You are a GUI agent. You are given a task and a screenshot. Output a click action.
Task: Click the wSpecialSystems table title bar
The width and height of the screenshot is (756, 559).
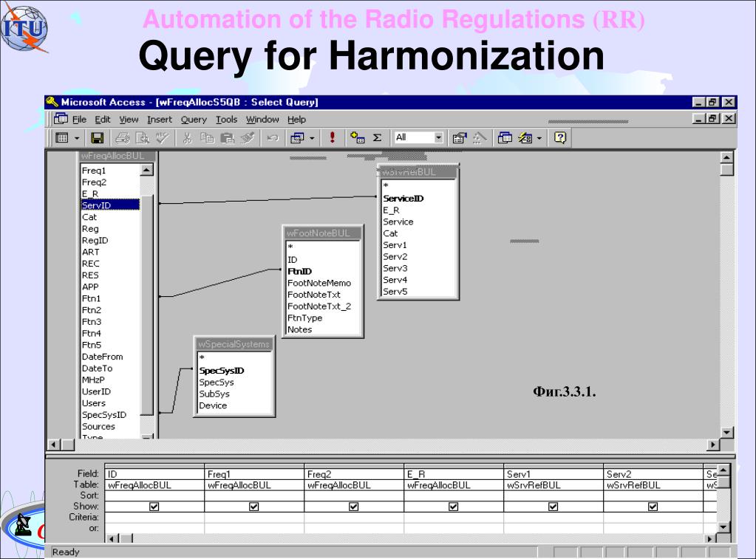click(x=234, y=344)
